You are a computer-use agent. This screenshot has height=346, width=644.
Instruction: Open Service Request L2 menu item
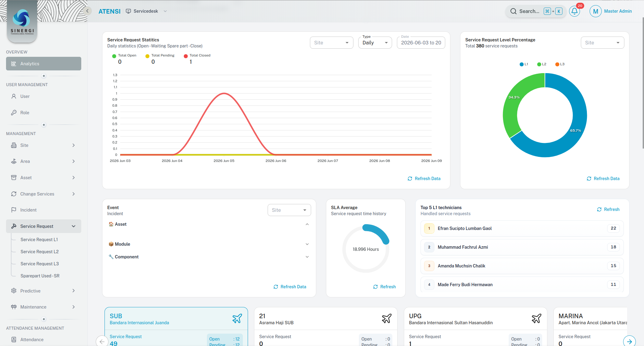tap(40, 252)
